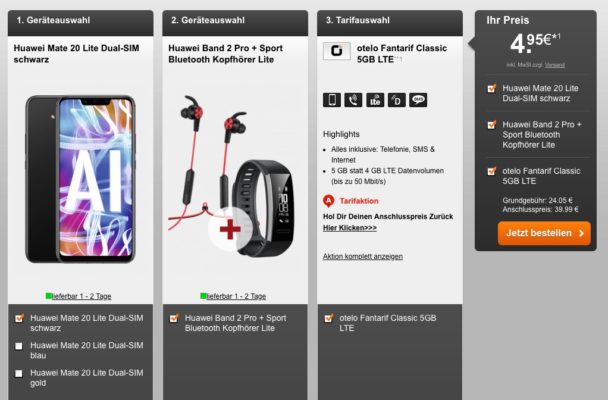Click the Huawei Mate 20 Lite phone image
The image size is (608, 400).
(80, 179)
